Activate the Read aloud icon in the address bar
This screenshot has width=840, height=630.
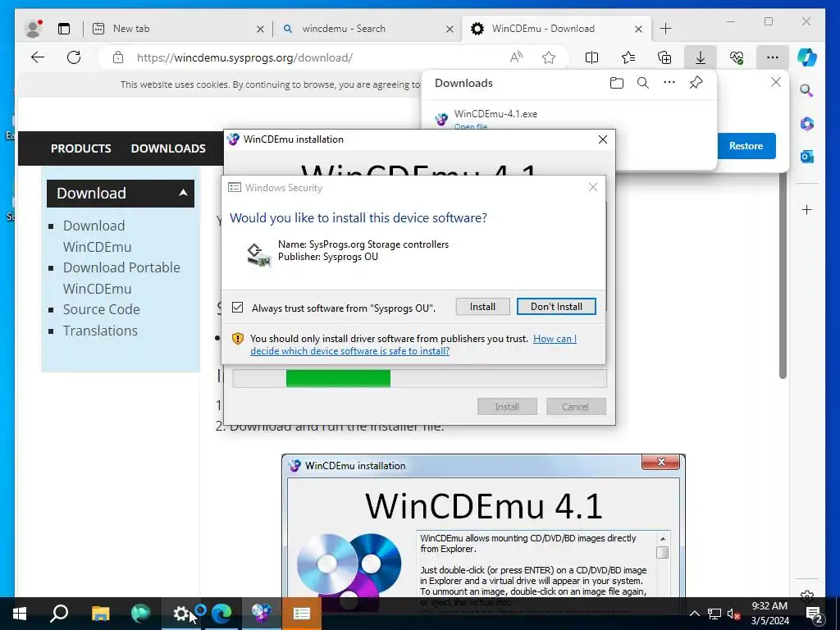pyautogui.click(x=516, y=57)
